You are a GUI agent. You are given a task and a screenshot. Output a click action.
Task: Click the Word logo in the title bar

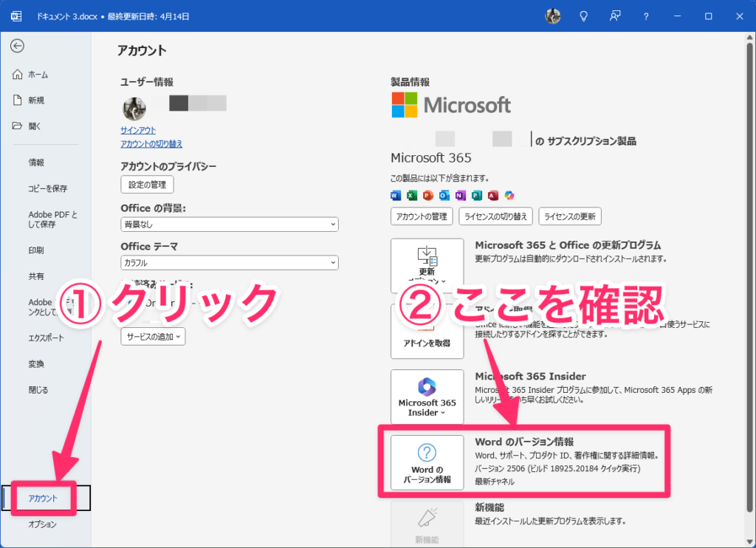tap(16, 16)
